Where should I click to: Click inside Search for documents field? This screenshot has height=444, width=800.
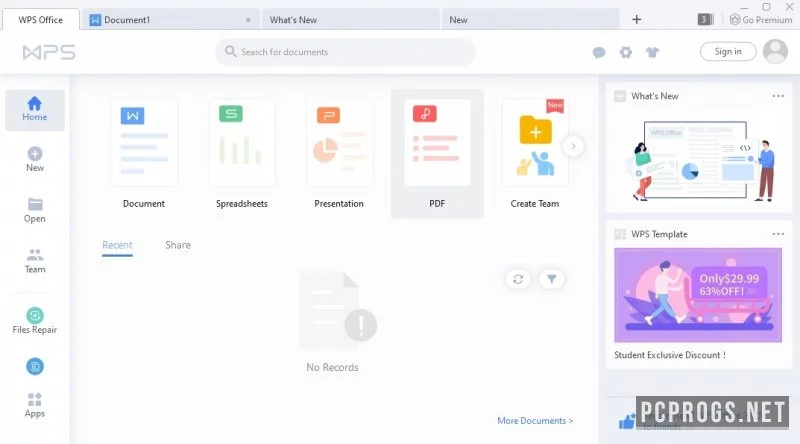pos(345,52)
